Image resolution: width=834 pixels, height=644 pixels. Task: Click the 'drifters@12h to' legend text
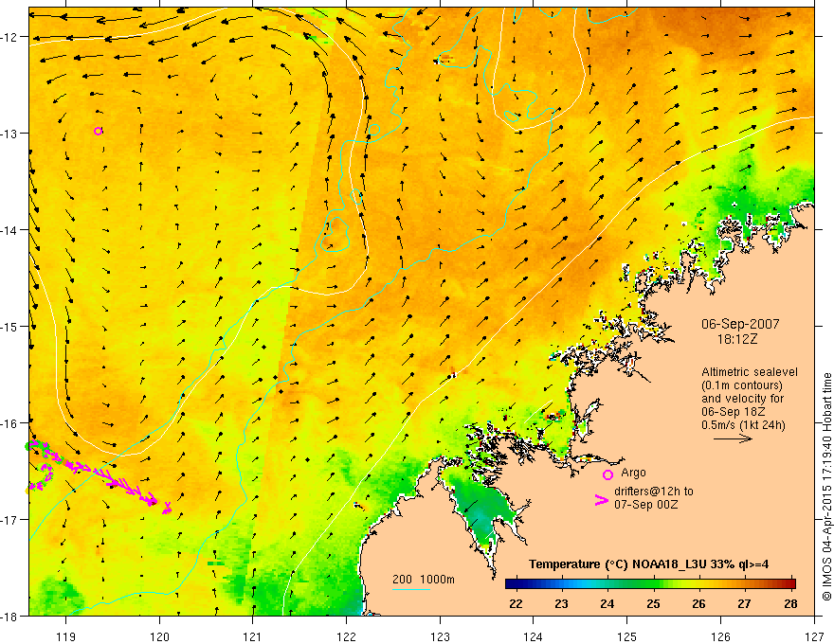pyautogui.click(x=654, y=491)
